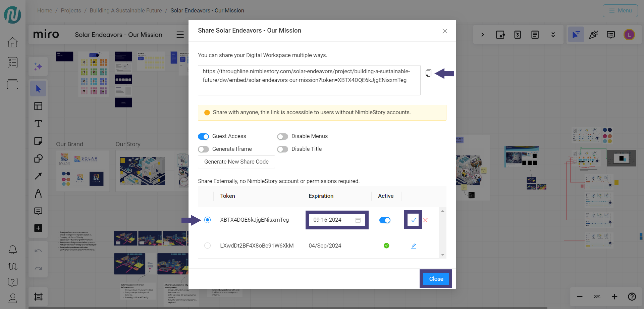The image size is (644, 309).
Task: Open notifications bell icon
Action: click(13, 250)
